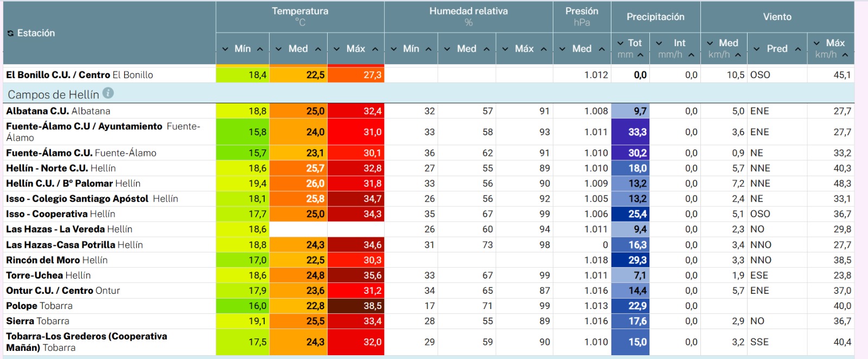Sort Viento Máx ascending with up arrow

tap(845, 55)
